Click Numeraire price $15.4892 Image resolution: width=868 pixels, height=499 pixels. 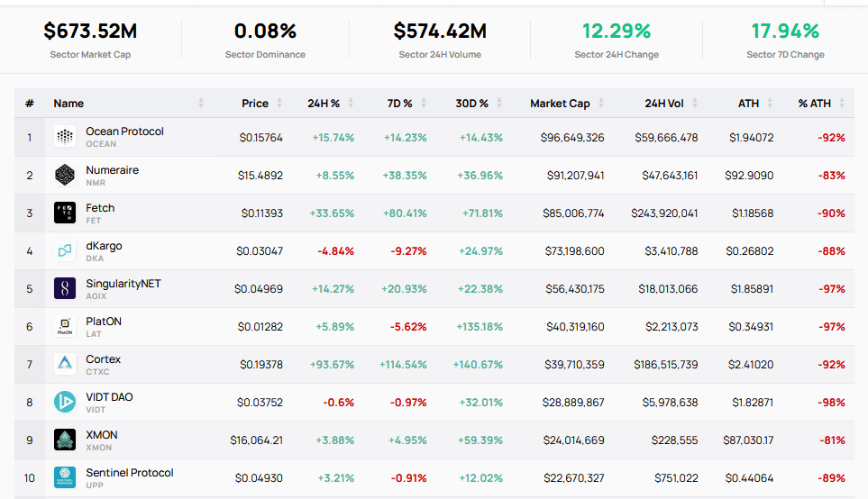(x=260, y=176)
